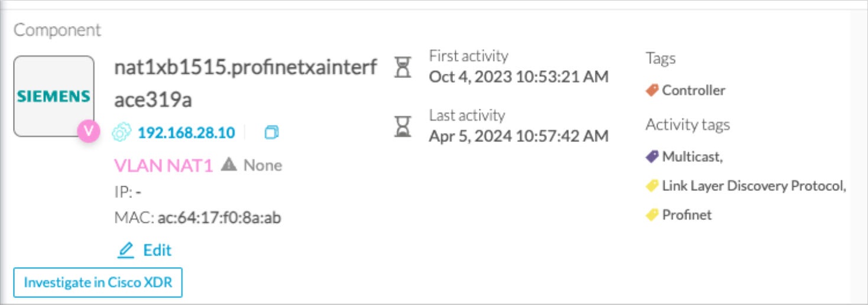Click the purple Multicast tag icon
Screen dimensions: 868x305
click(x=652, y=157)
